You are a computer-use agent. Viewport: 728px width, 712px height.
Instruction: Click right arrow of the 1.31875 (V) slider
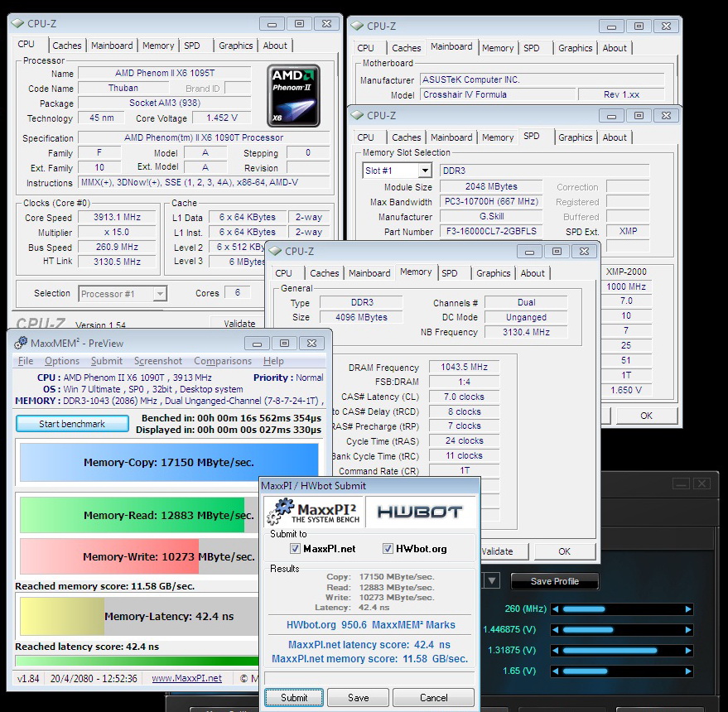pyautogui.click(x=688, y=651)
